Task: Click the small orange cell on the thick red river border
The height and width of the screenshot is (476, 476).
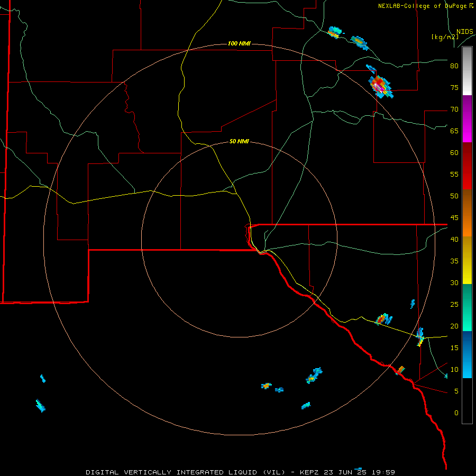Action: pos(400,370)
